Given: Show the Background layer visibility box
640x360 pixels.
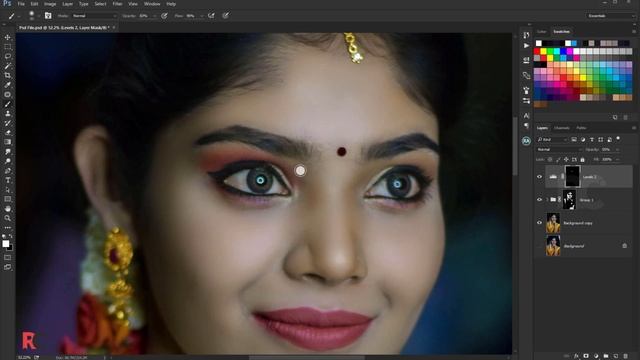Looking at the screenshot, I should [x=539, y=246].
